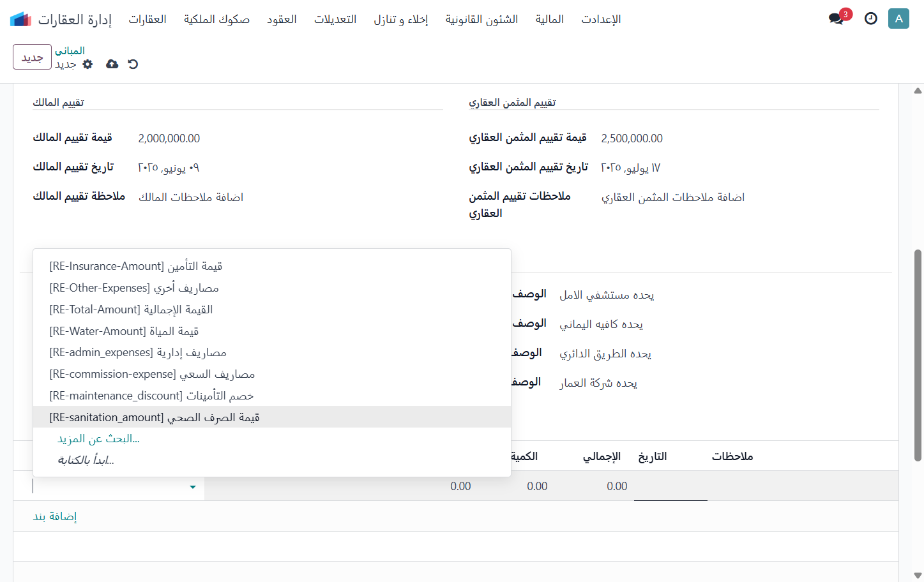Select [RE-Other-Expenses] مصاريف أخري option
Viewport: 924px width, 582px height.
pyautogui.click(x=272, y=288)
